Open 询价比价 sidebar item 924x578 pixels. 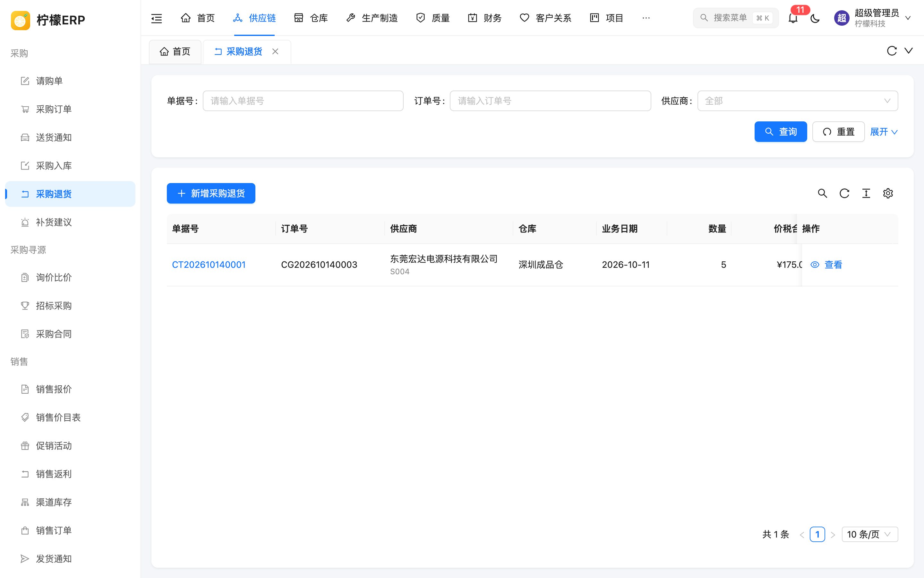(x=70, y=277)
